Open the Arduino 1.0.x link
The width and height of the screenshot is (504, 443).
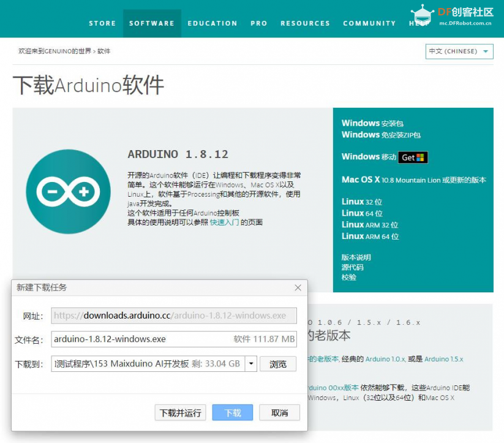(385, 359)
